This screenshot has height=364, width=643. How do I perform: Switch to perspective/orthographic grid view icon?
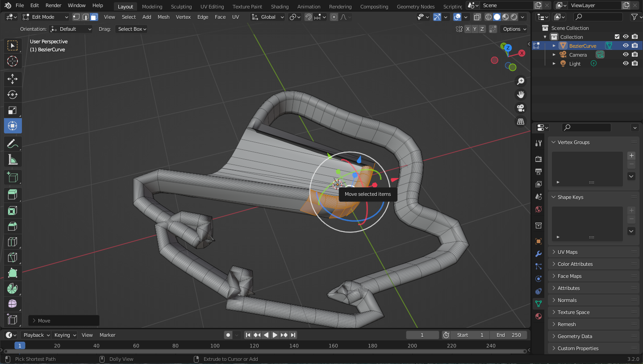[x=520, y=121]
